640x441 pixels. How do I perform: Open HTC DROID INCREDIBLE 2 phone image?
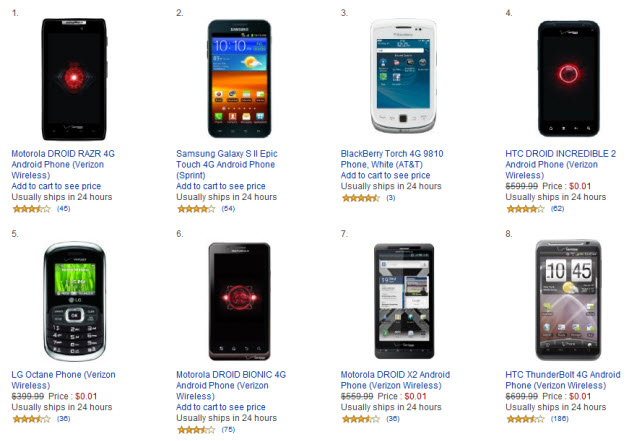569,79
